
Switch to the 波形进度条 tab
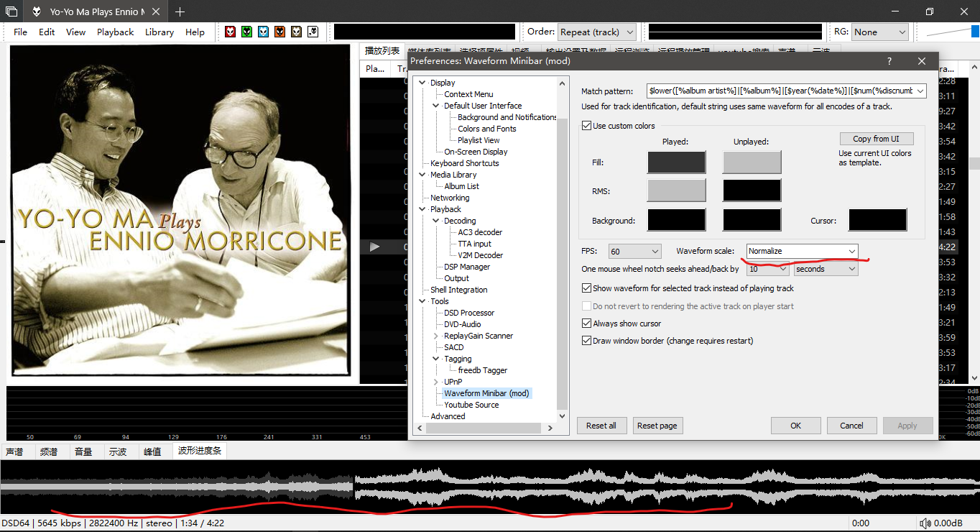point(200,451)
